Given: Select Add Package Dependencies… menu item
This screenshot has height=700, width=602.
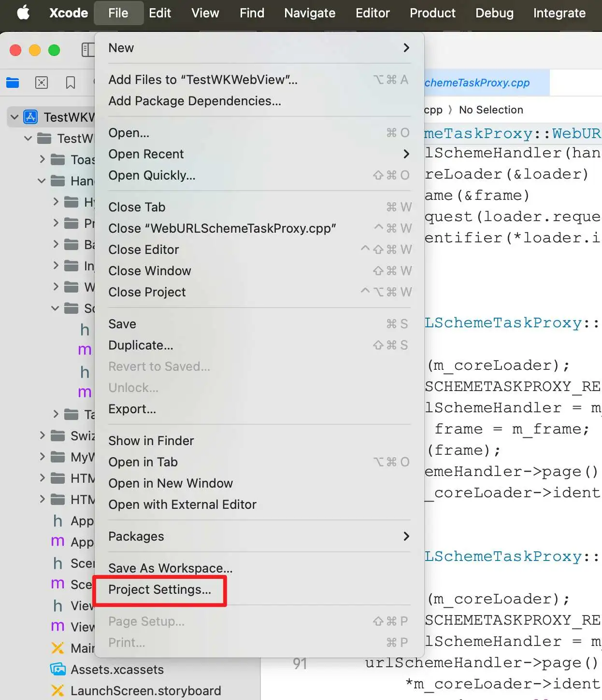Looking at the screenshot, I should (194, 101).
